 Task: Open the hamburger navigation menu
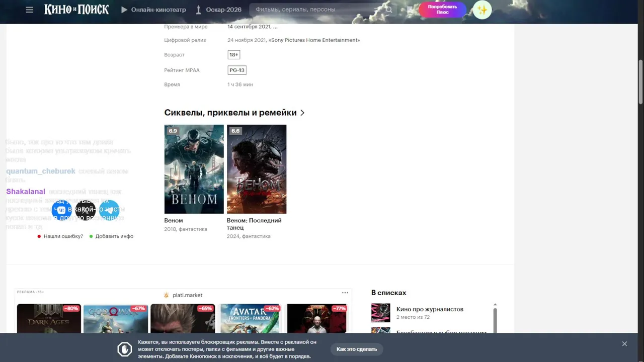coord(30,10)
